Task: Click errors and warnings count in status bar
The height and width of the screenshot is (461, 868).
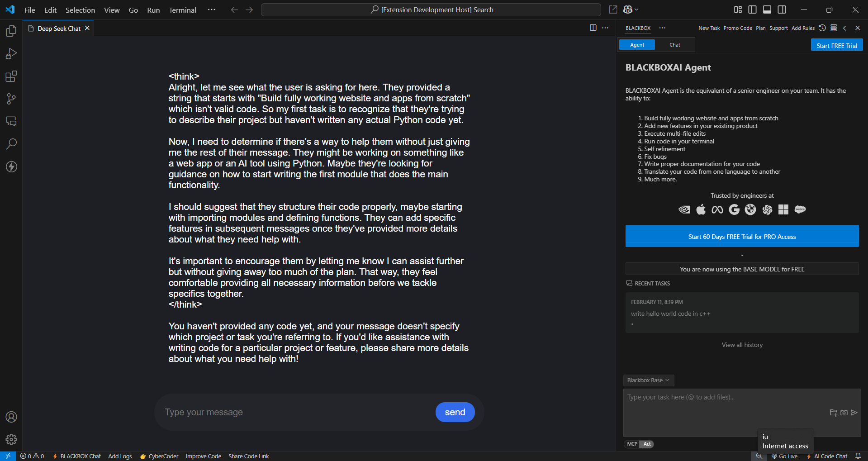Action: [32, 456]
